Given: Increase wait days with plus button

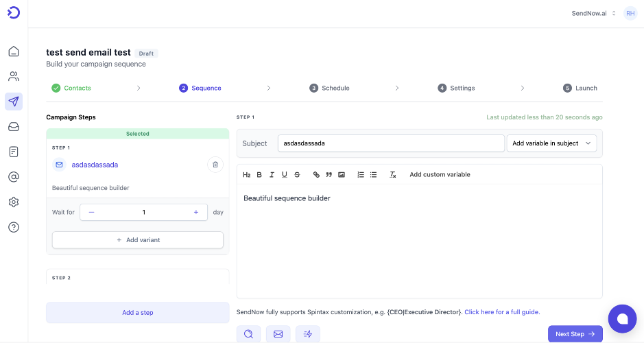Looking at the screenshot, I should pos(196,213).
